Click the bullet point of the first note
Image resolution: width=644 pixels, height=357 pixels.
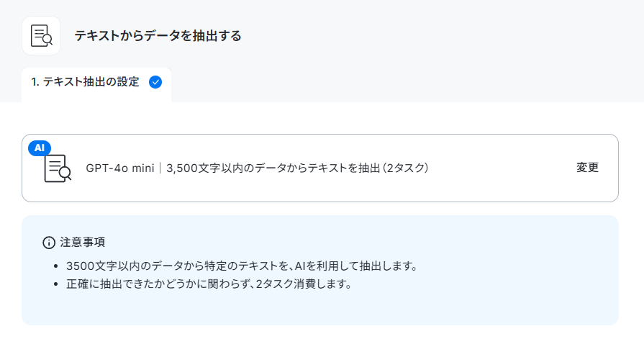pos(56,266)
